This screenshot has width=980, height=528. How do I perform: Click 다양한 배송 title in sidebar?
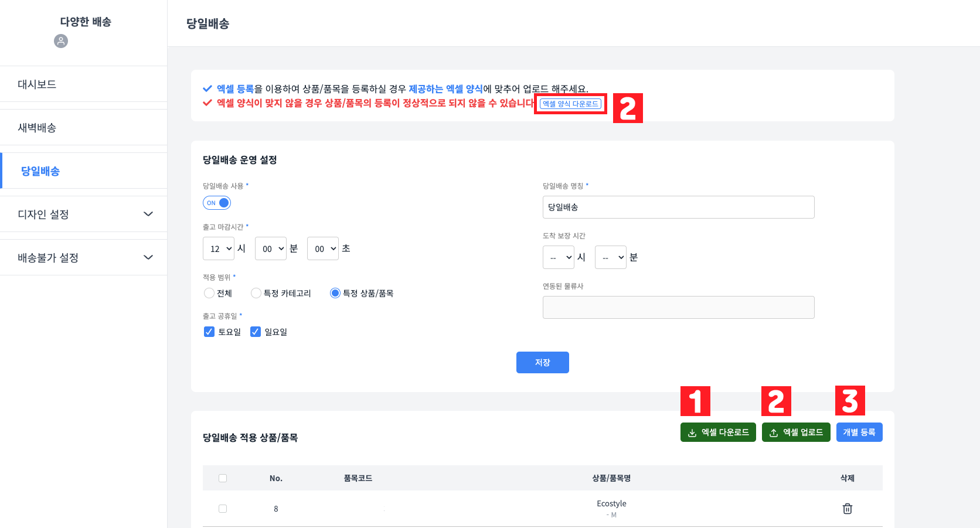[86, 22]
